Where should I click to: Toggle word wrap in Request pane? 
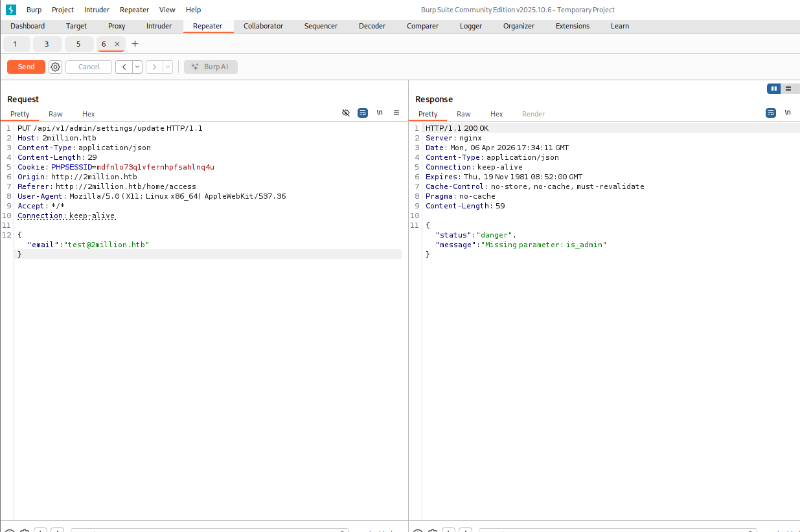[363, 113]
